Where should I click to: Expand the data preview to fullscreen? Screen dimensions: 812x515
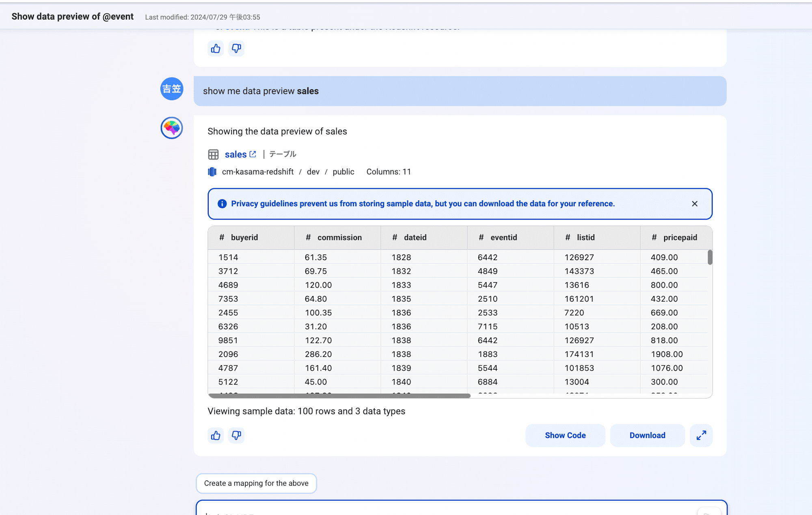[x=701, y=435]
